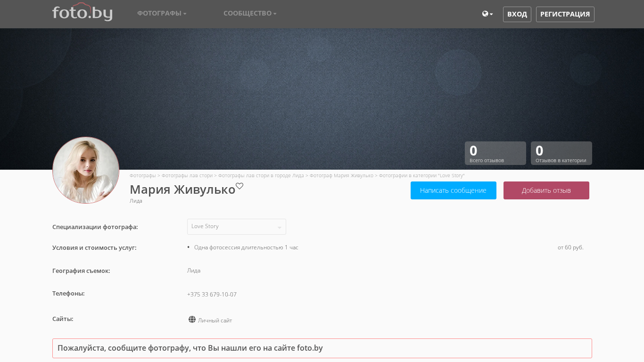This screenshot has width=644, height=362.
Task: Expand the ФОТОГРАФЫ menu
Action: [x=162, y=13]
